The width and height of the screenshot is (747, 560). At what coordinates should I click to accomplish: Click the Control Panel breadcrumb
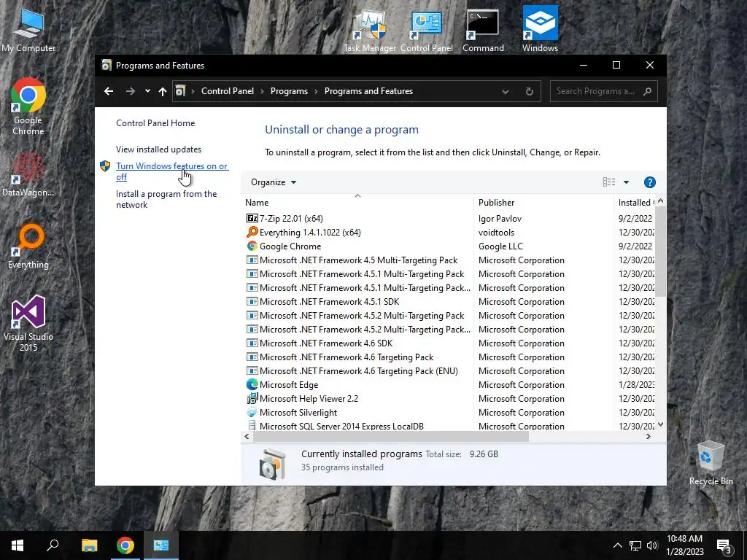click(x=228, y=91)
